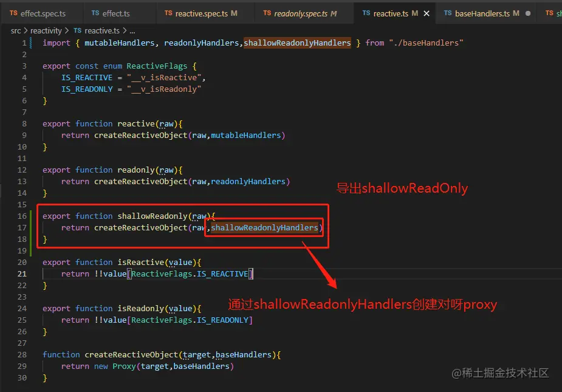The width and height of the screenshot is (562, 392).
Task: Click shallowReadonlyHandlers in the import line
Action: 297,43
